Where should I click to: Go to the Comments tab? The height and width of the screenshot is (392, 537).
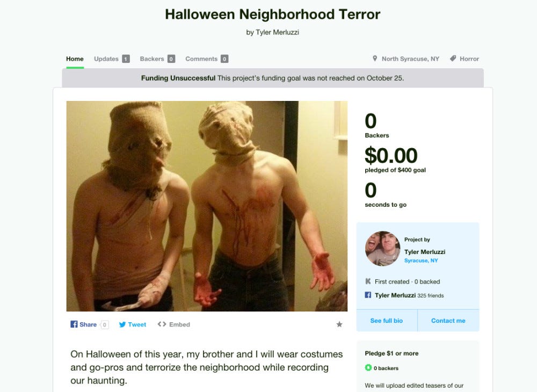[207, 59]
